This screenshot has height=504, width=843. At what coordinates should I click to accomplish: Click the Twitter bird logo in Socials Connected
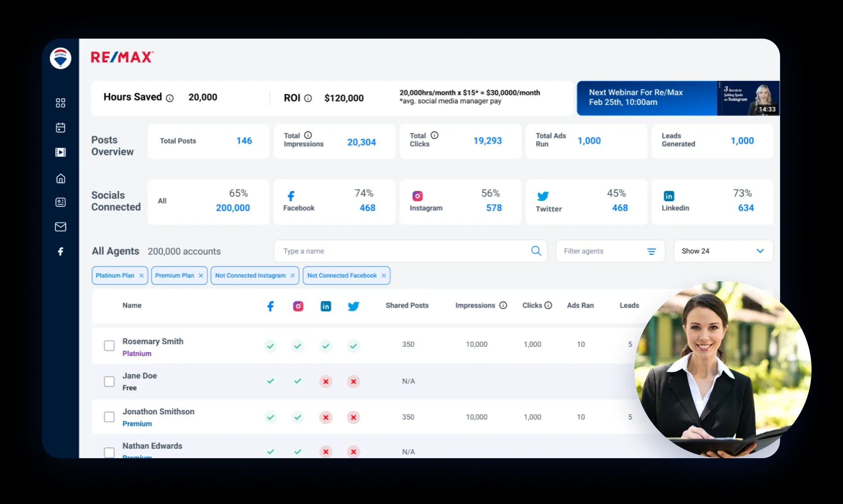click(x=543, y=196)
